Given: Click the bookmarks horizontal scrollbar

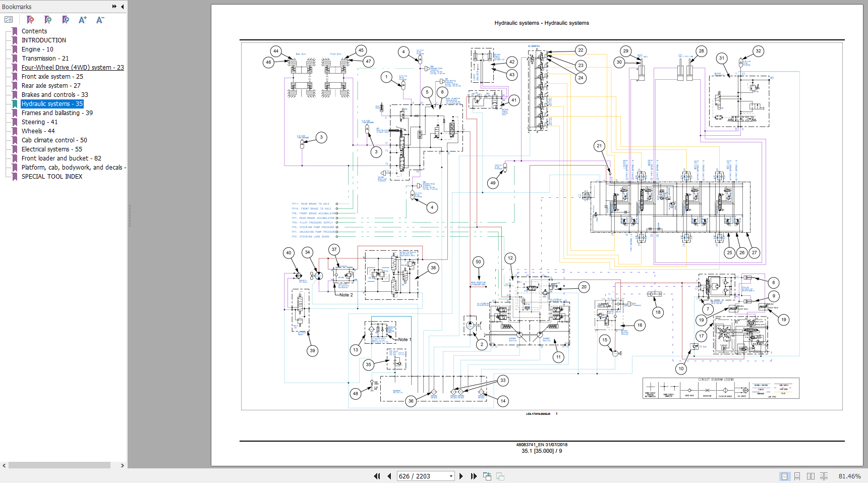Looking at the screenshot, I should tap(59, 465).
